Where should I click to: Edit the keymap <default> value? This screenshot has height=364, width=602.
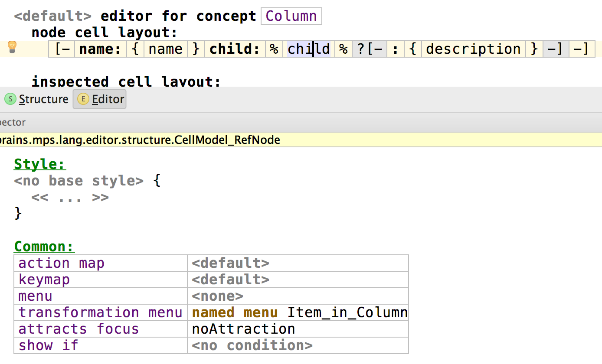click(x=230, y=279)
